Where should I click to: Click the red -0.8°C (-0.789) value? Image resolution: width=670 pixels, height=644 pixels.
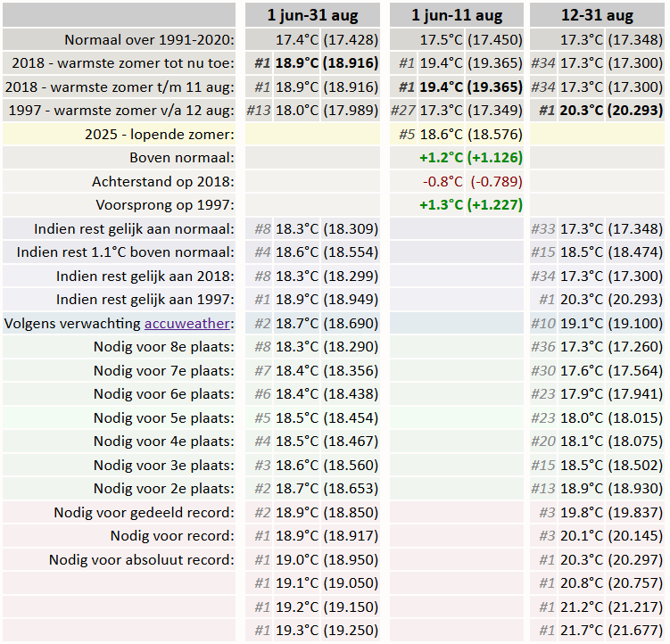[472, 181]
